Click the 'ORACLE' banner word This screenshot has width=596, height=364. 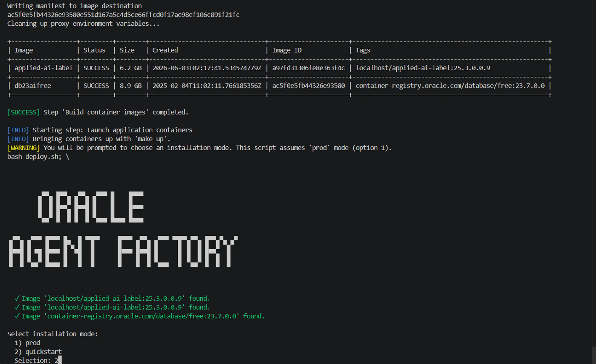coord(91,207)
